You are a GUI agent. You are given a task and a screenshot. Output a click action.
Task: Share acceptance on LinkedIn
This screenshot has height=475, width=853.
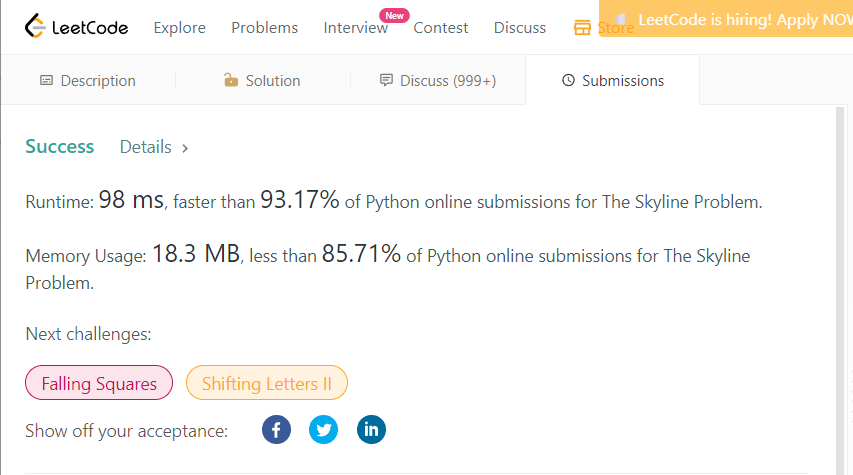371,430
